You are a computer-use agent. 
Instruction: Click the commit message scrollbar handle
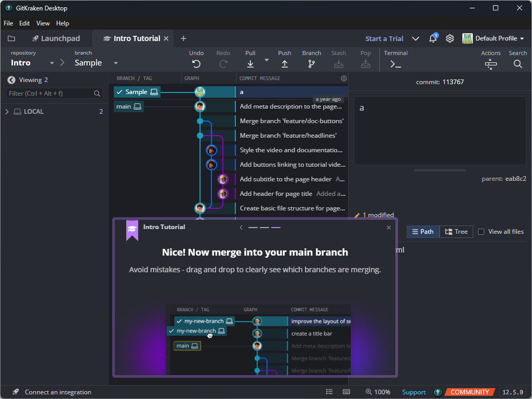coord(440,170)
